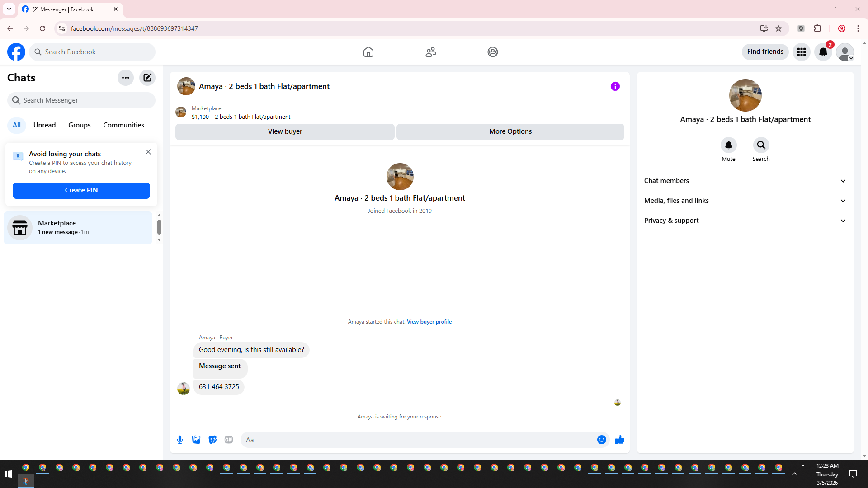
Task: Search within the conversation
Action: [x=761, y=145]
